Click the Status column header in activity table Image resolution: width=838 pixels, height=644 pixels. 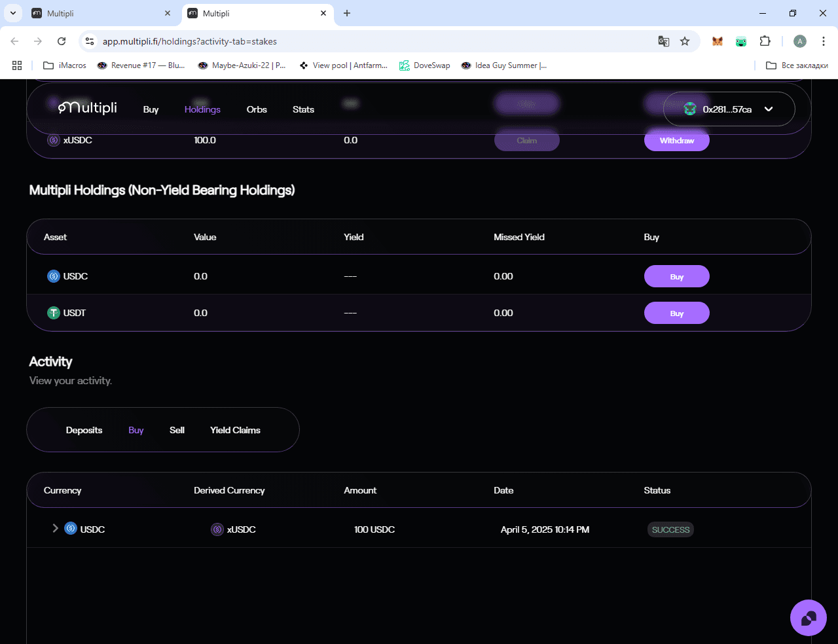(657, 490)
